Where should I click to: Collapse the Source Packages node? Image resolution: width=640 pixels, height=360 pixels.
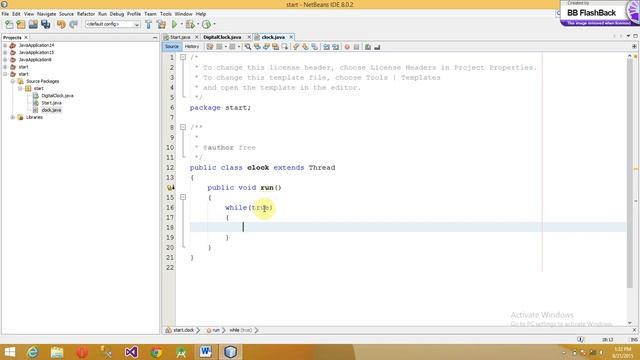click(13, 81)
